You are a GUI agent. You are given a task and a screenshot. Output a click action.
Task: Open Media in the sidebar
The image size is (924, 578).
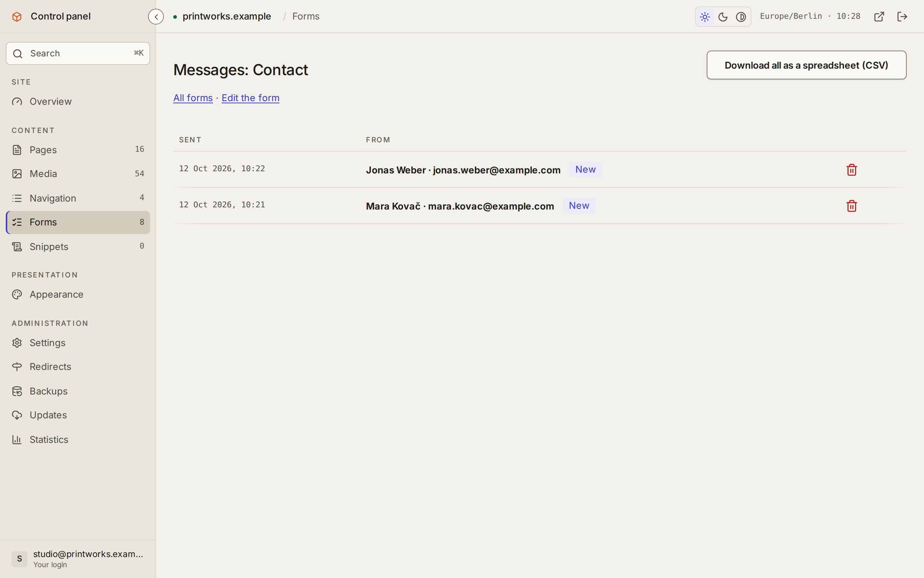click(x=78, y=174)
